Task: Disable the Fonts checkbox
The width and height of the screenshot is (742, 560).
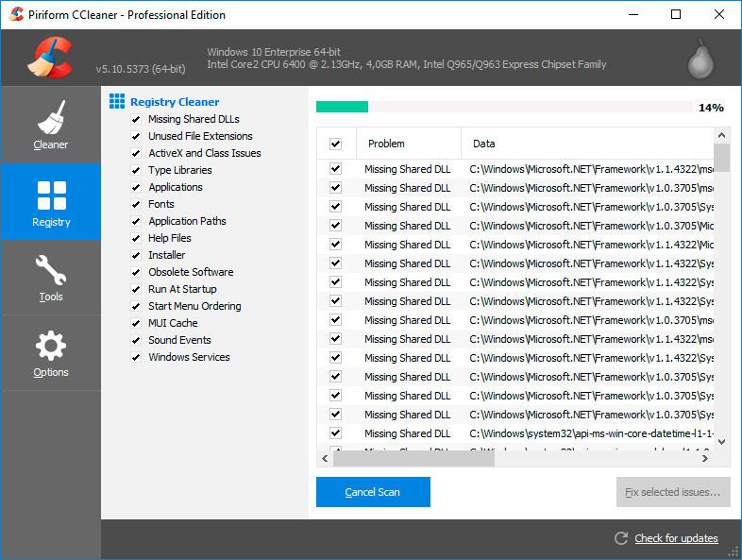Action: coord(136,205)
